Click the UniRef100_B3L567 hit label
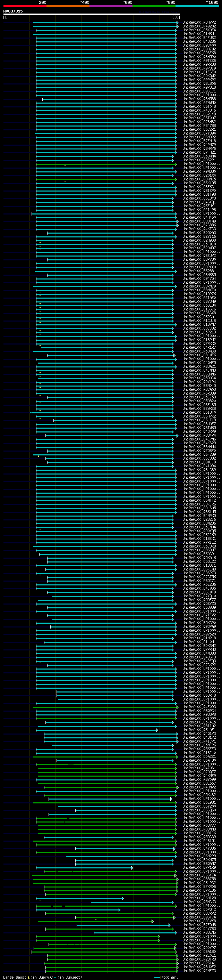Screen dimensions: 222x980 point(199,783)
